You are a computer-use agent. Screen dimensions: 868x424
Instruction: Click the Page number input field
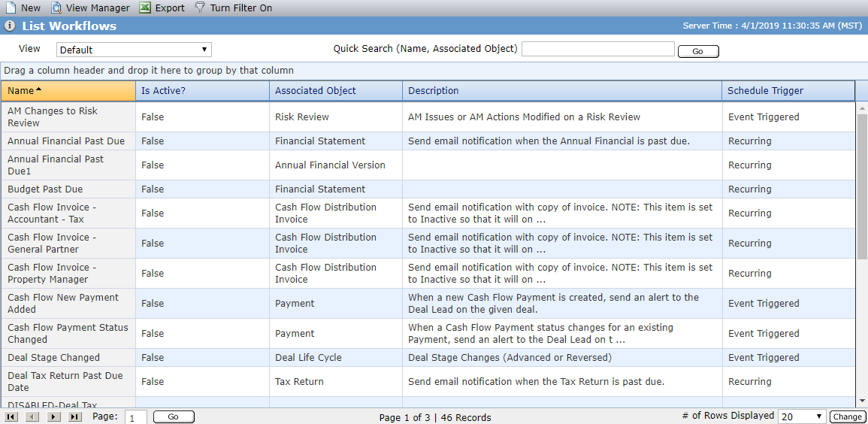coord(135,416)
